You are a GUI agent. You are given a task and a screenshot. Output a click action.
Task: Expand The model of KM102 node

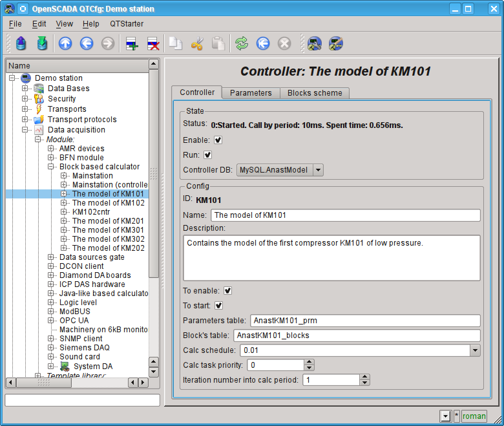[x=63, y=203]
